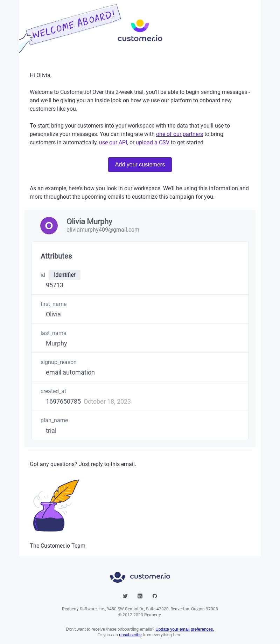Click the Olivia Murphy profile name
This screenshot has width=280, height=644.
pos(89,221)
